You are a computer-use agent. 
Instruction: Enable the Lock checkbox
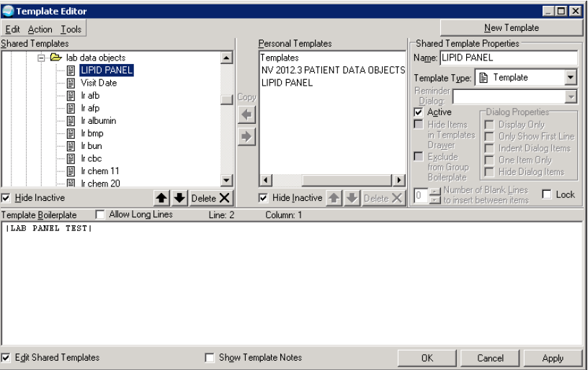click(547, 194)
